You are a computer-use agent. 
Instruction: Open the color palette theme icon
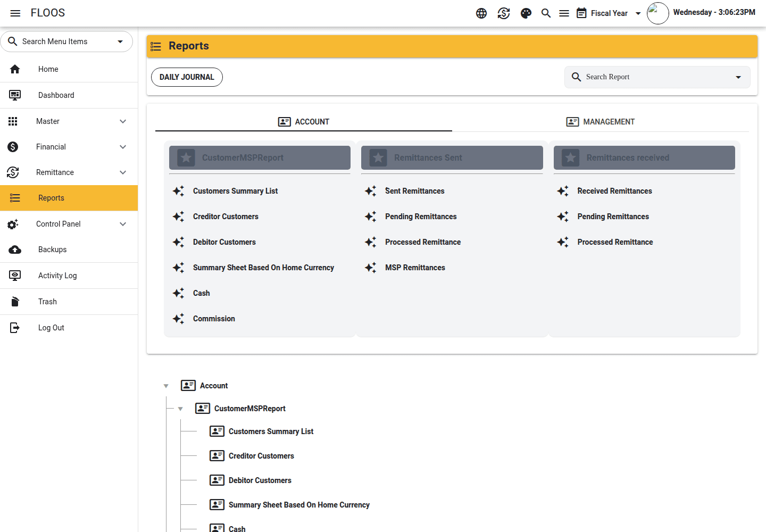pyautogui.click(x=526, y=13)
